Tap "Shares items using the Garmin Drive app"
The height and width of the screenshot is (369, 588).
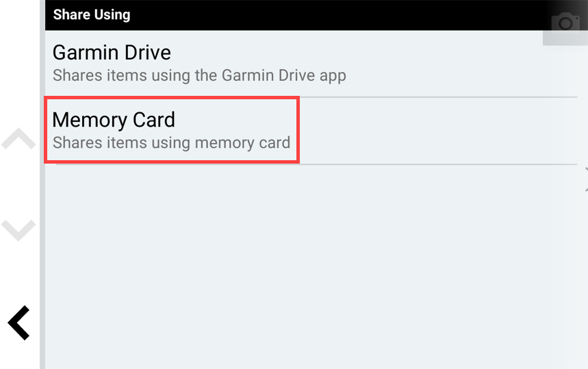tap(199, 75)
